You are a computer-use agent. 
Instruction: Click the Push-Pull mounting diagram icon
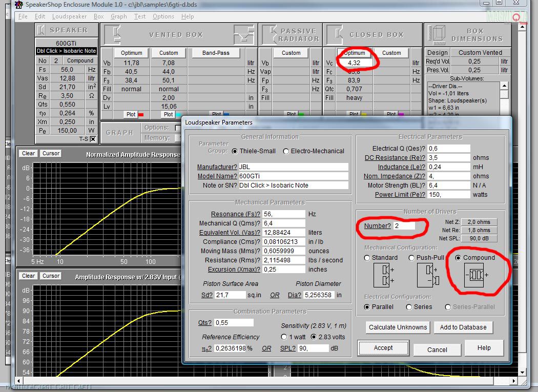tap(428, 275)
